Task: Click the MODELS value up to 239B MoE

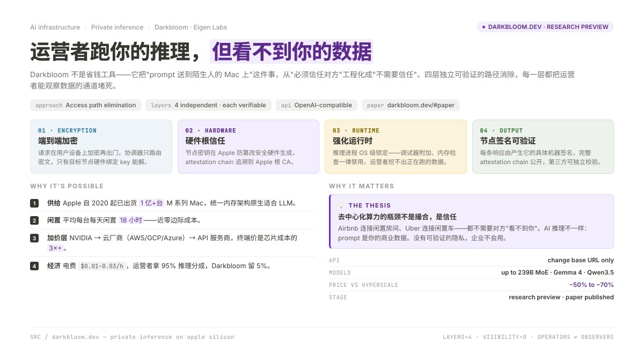Action: tap(558, 272)
